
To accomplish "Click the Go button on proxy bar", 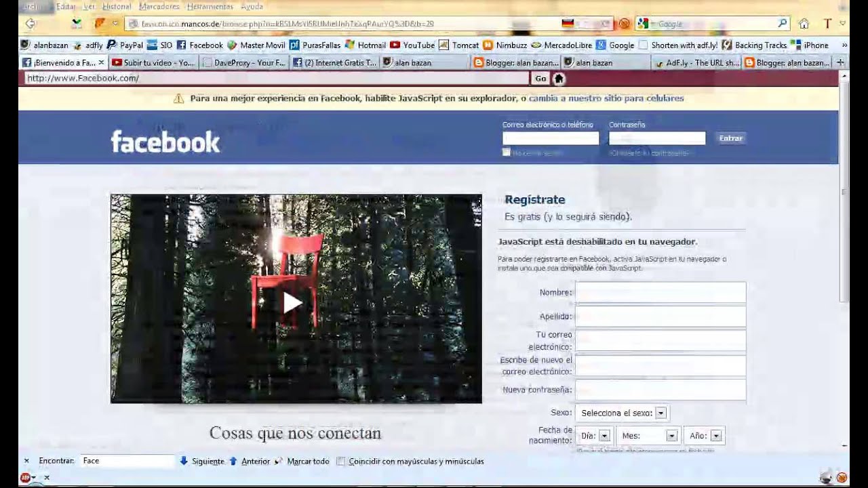I will [x=540, y=79].
